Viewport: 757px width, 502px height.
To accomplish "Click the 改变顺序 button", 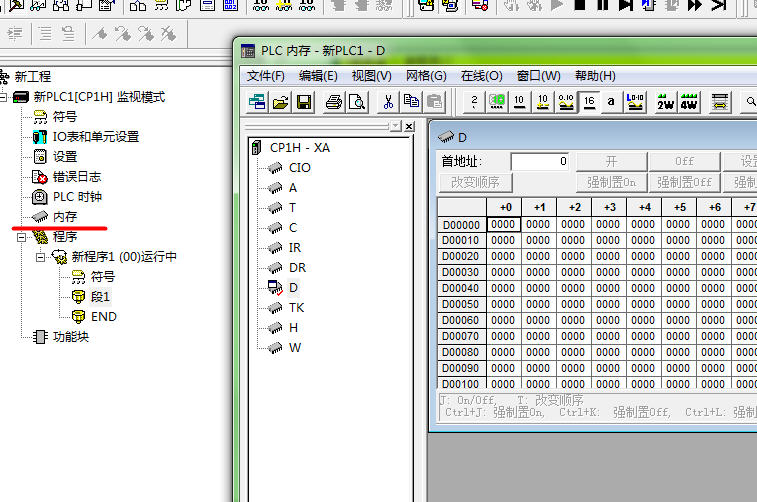I will tap(476, 182).
